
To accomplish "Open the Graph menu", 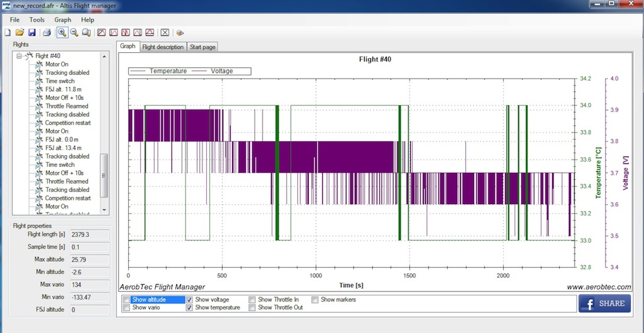I will (x=63, y=19).
